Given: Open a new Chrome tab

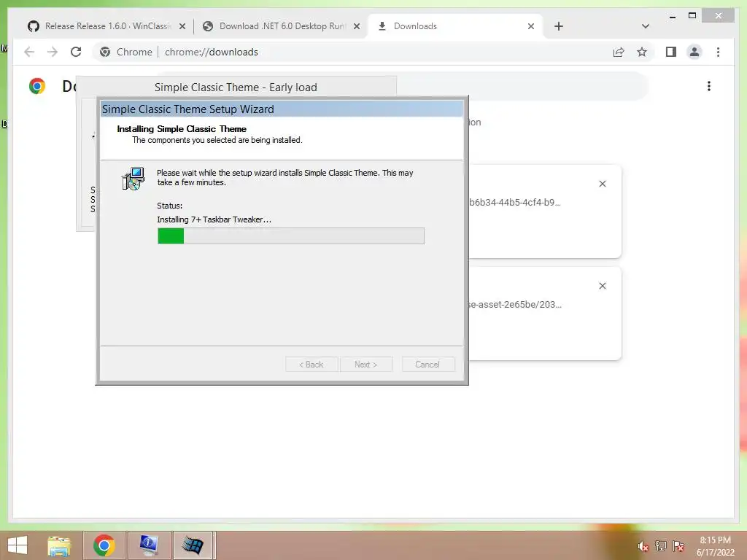Looking at the screenshot, I should click(559, 26).
